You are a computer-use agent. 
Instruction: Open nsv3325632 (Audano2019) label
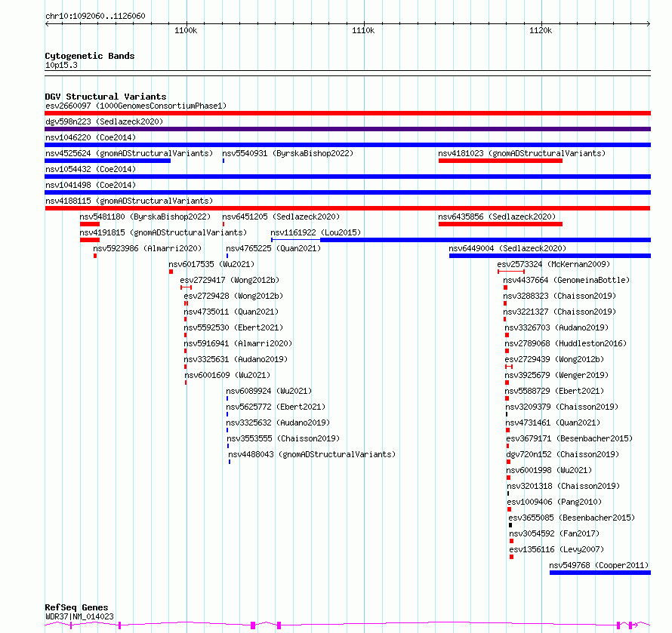tap(278, 423)
